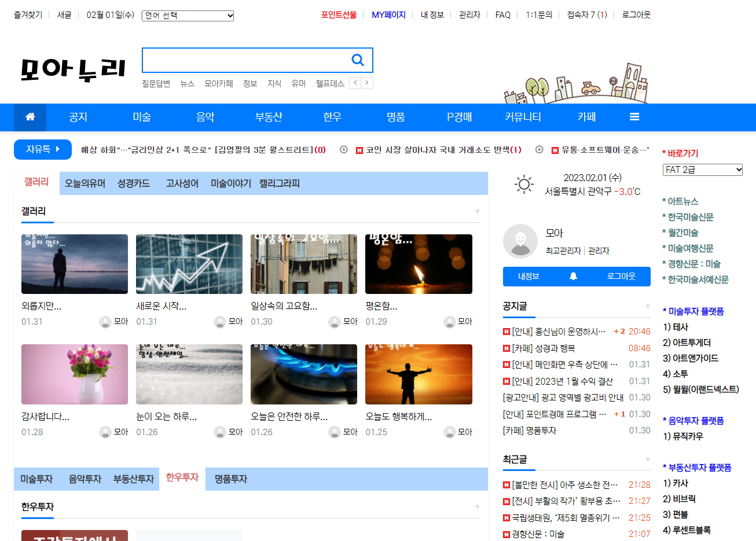
Task: Click the sun weather icon
Action: pyautogui.click(x=524, y=185)
